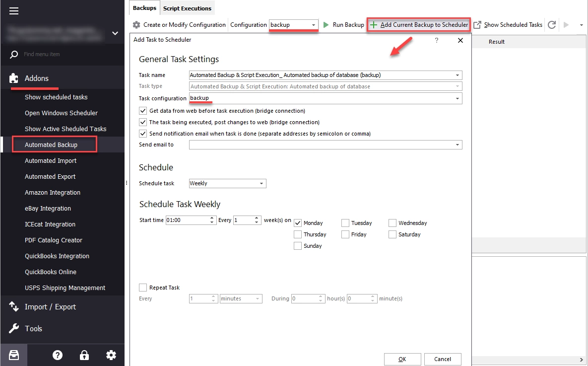
Task: Switch to the Backups tab
Action: pyautogui.click(x=144, y=8)
